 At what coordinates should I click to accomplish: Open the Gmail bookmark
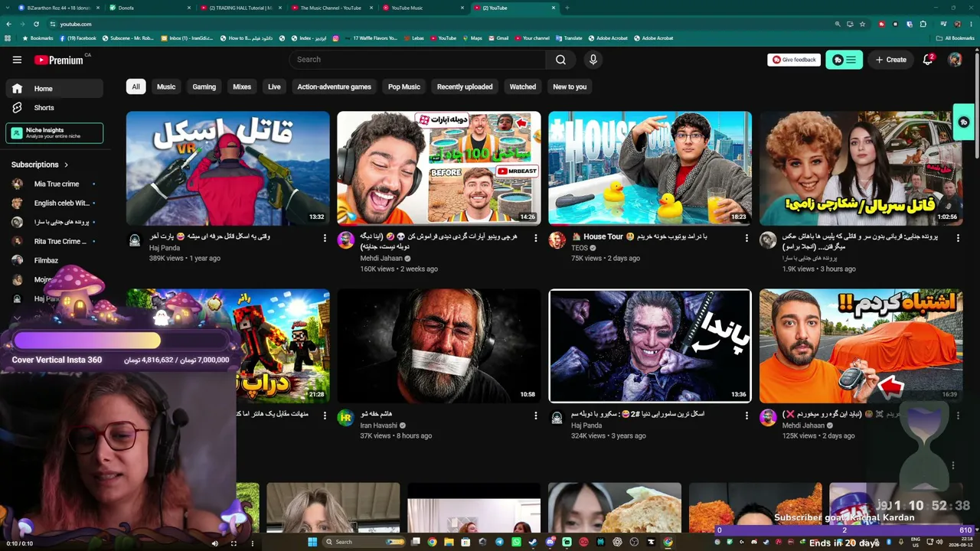click(498, 37)
